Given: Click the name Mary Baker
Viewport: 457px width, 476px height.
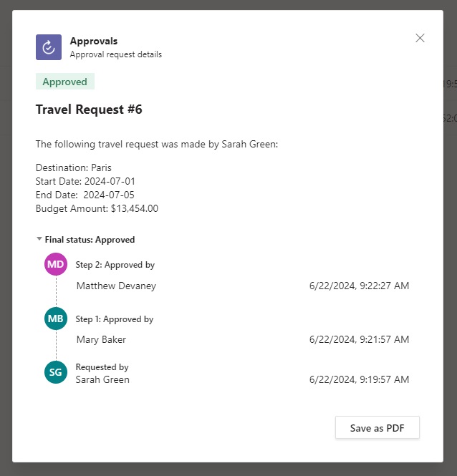Looking at the screenshot, I should pos(101,339).
